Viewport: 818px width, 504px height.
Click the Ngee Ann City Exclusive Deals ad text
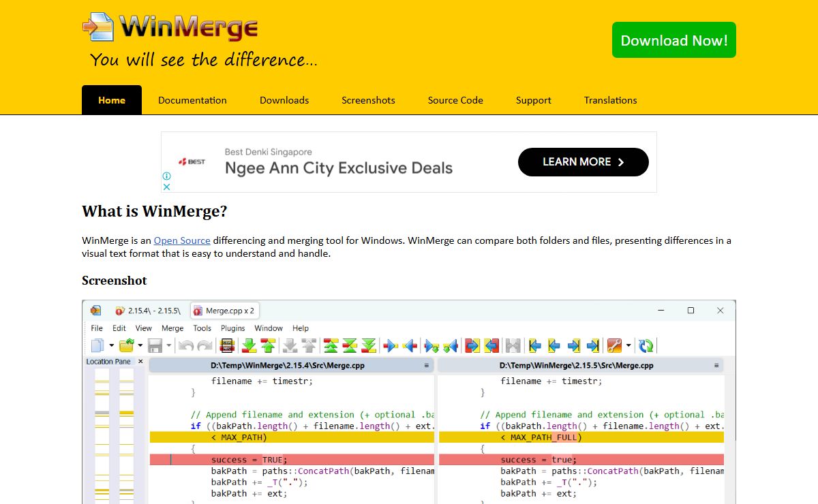click(339, 168)
